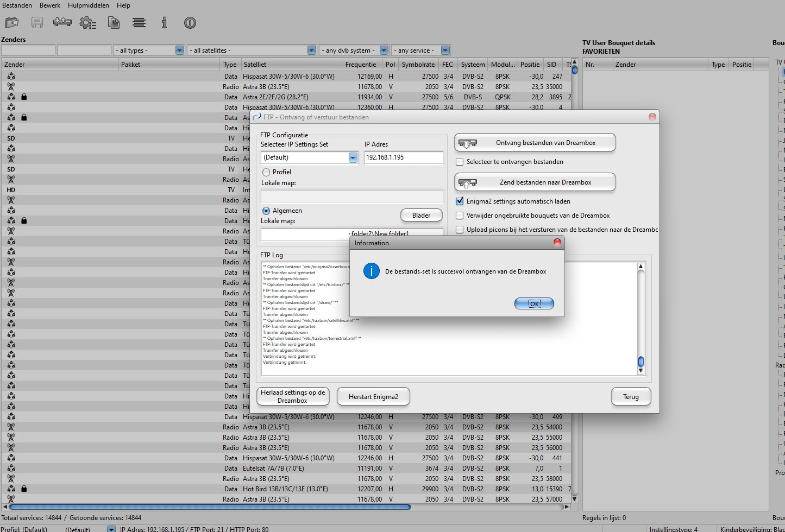Click the copy documents toolbar icon

pos(114,23)
